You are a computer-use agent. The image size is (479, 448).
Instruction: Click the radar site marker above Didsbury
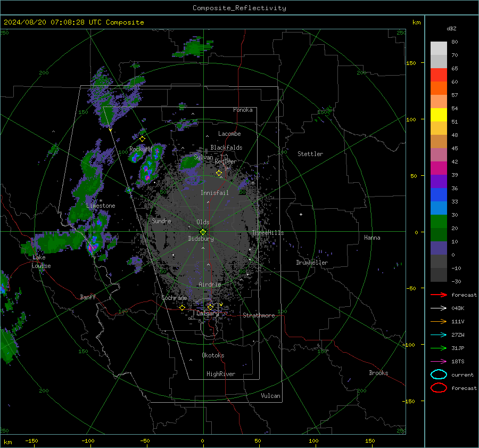[x=203, y=232]
